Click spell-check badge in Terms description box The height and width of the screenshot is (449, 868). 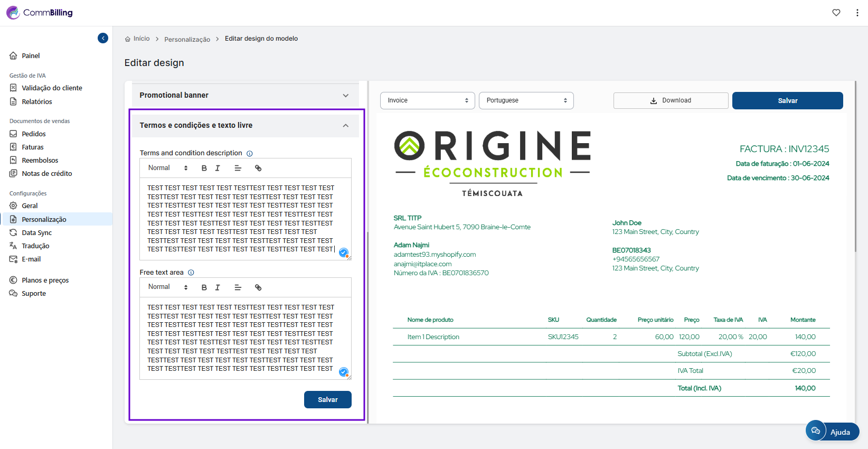pyautogui.click(x=344, y=252)
